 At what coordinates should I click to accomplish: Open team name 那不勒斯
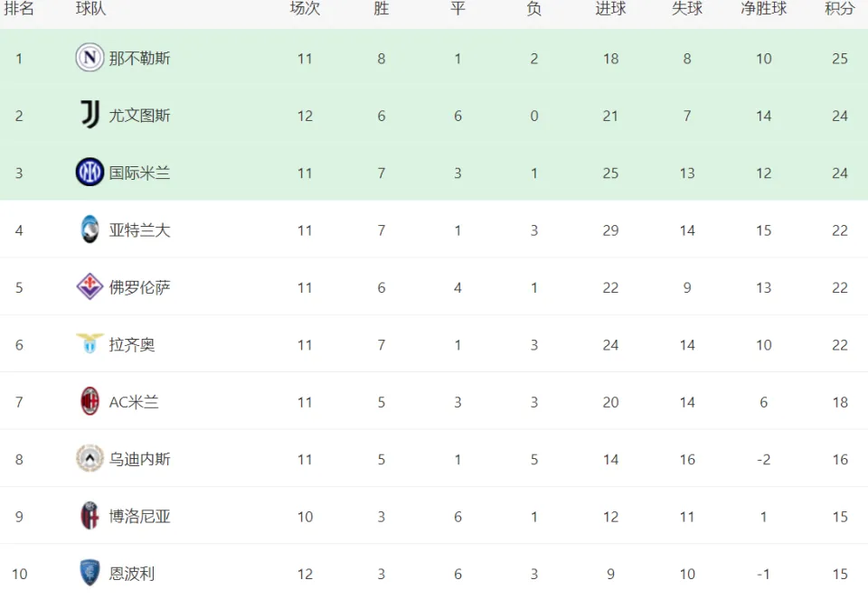[x=139, y=58]
